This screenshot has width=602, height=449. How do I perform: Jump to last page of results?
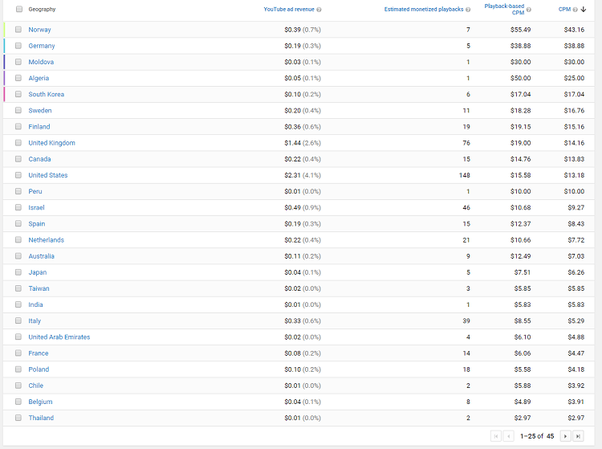click(578, 436)
